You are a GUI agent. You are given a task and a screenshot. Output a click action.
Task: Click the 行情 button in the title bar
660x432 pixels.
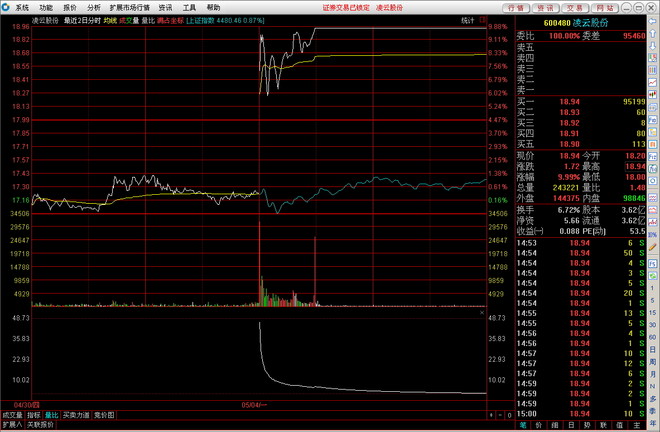click(x=516, y=8)
